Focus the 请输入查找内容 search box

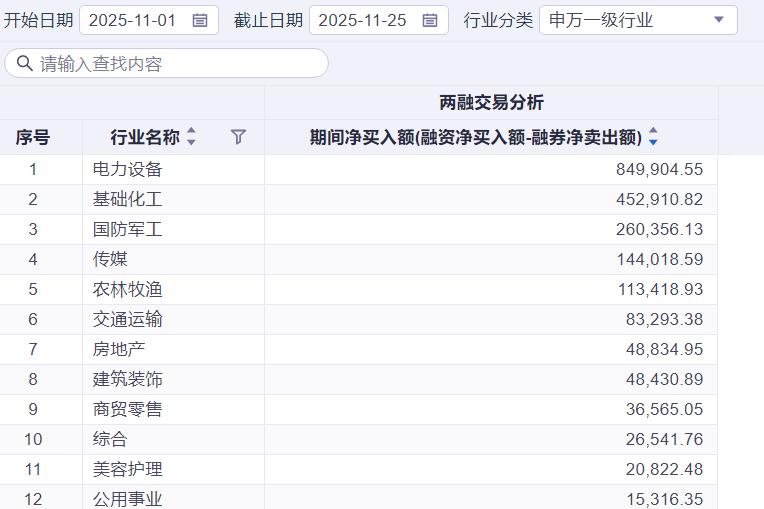[x=166, y=63]
